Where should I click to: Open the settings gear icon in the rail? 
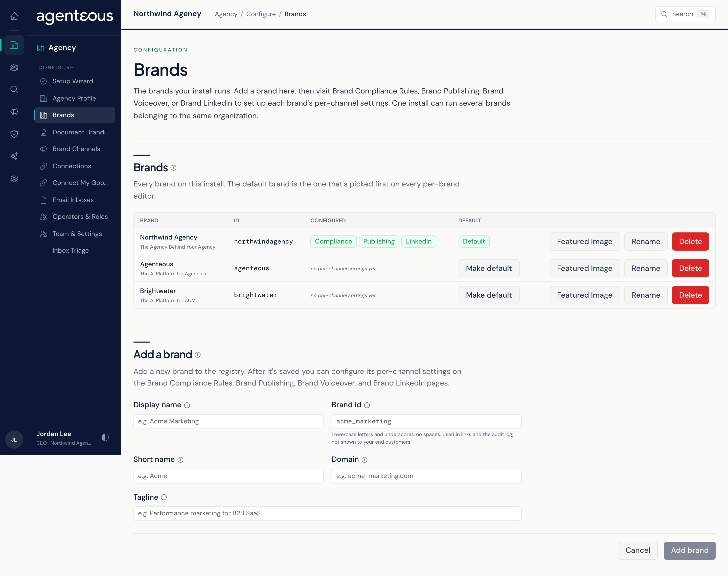[14, 178]
